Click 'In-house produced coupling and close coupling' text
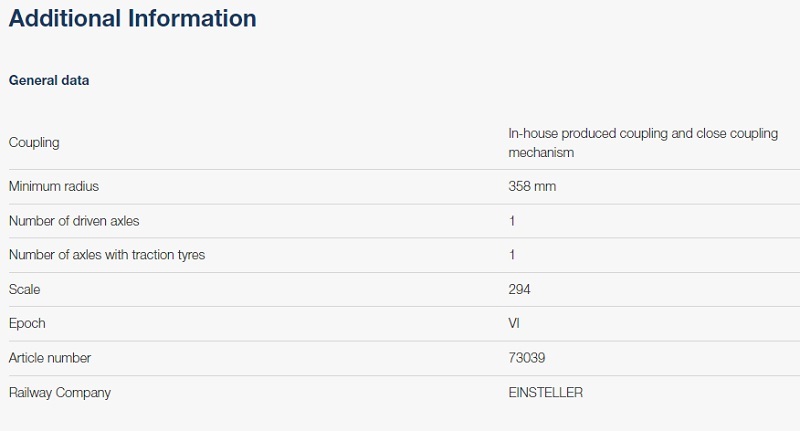Viewport: 800px width, 431px height. (643, 133)
